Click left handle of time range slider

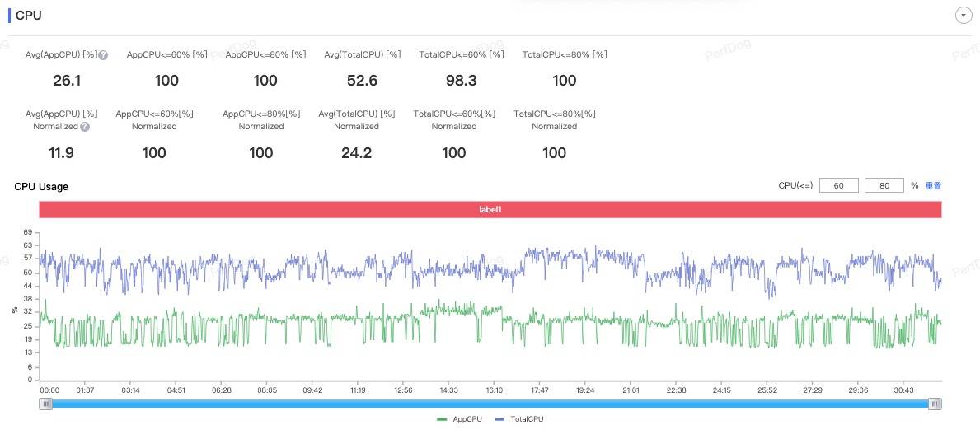[x=47, y=404]
